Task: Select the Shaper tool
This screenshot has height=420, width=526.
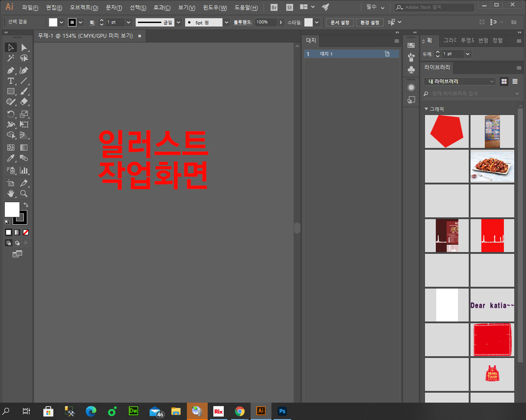Action: point(11,102)
